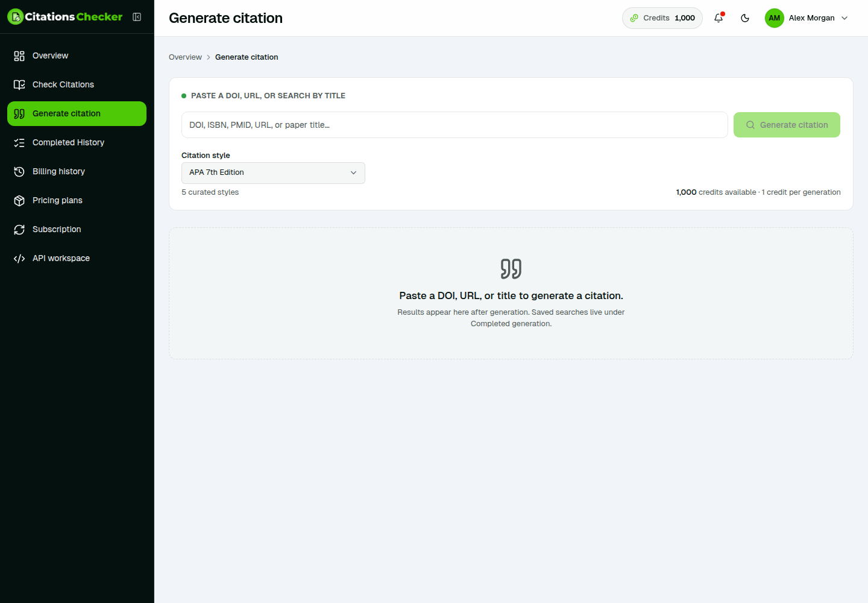Viewport: 868px width, 603px height.
Task: Open the Check Citations menu item
Action: [x=77, y=85]
